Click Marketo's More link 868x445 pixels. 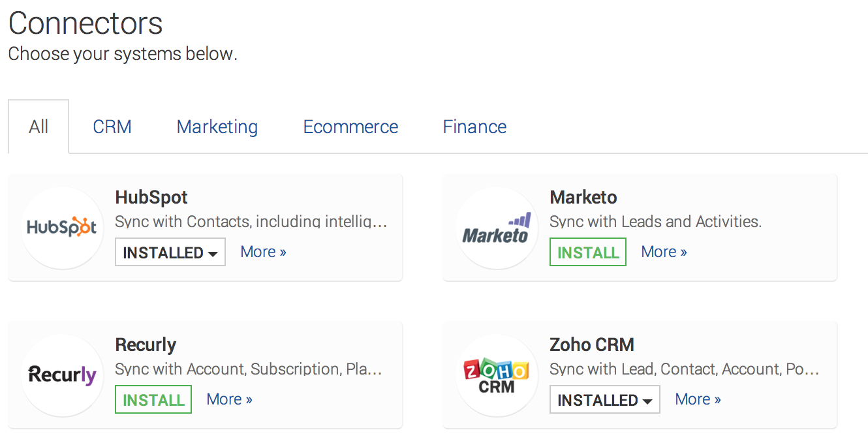tap(664, 252)
